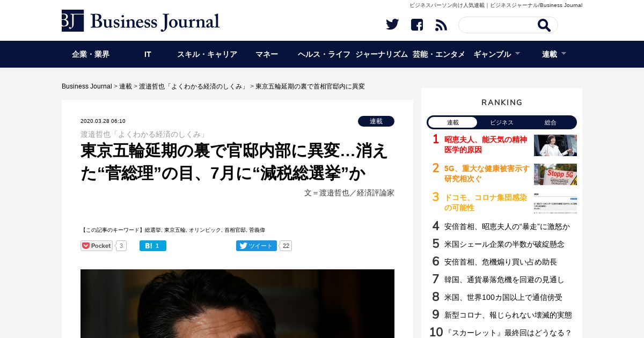The height and width of the screenshot is (338, 644).
Task: Open rank 7 韓国、通貨暴落危機を回避の見通し
Action: click(504, 280)
